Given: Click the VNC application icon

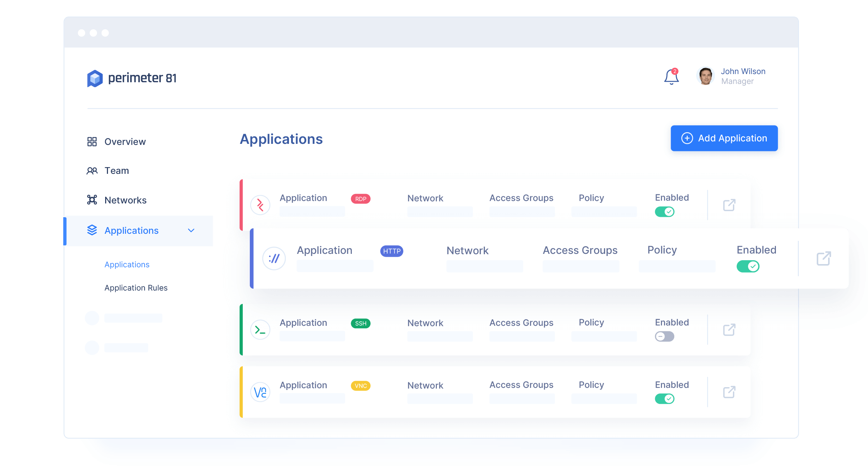Looking at the screenshot, I should 260,392.
